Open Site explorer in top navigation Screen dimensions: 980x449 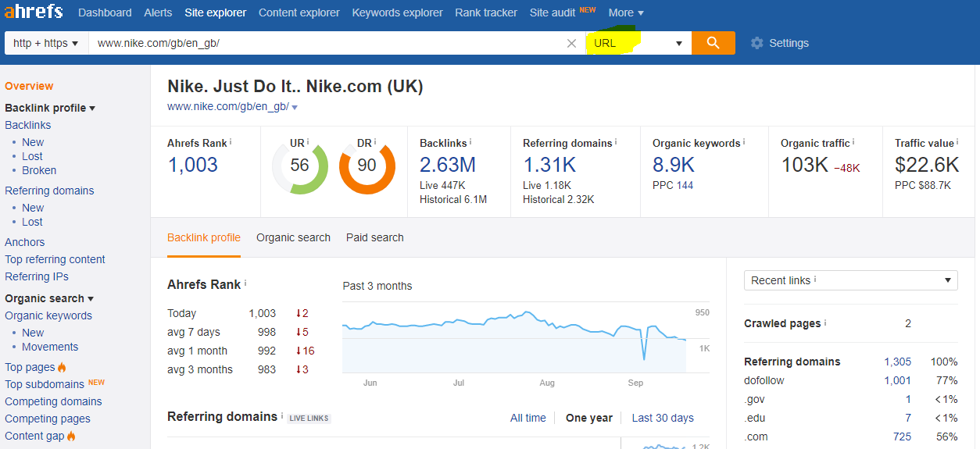point(216,12)
